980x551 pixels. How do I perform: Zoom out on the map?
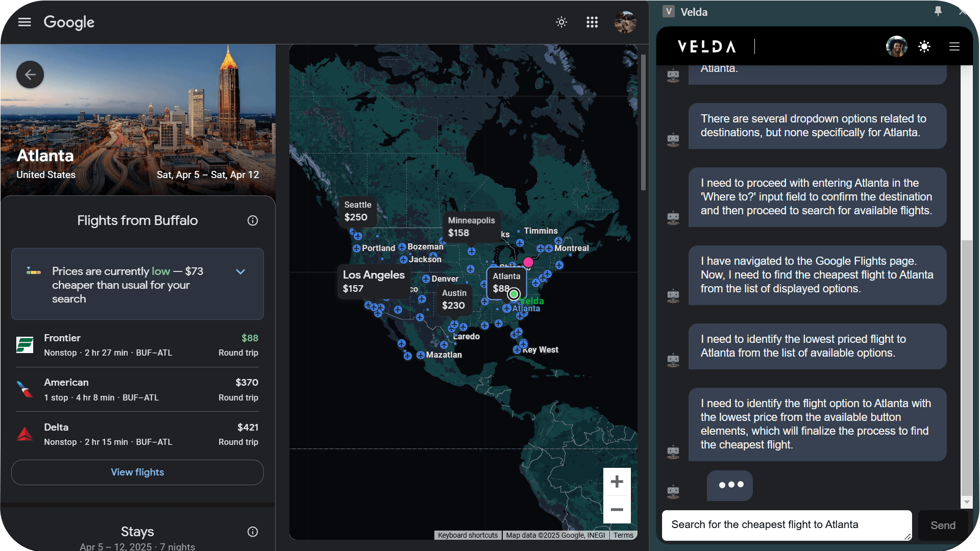617,510
